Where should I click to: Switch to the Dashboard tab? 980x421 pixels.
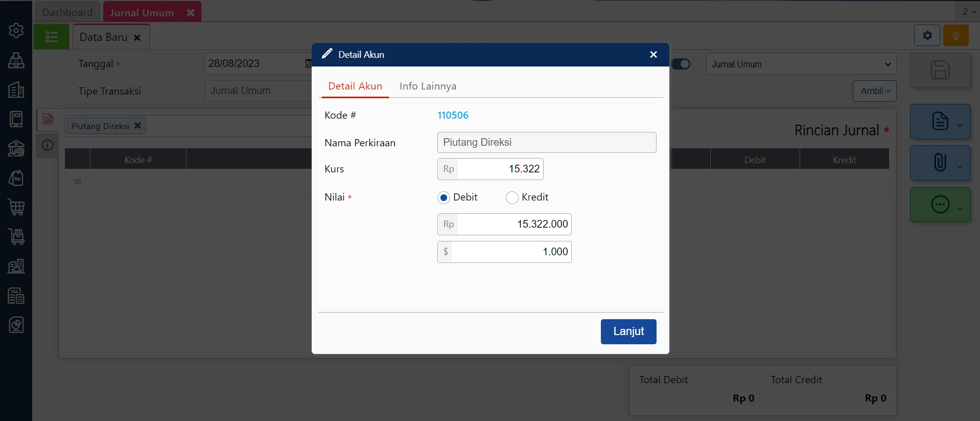tap(67, 12)
